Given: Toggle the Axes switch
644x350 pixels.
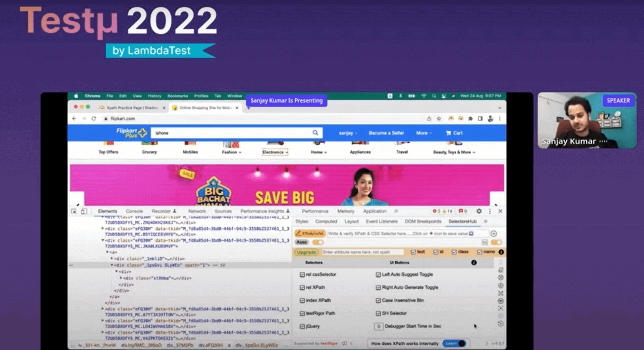Looking at the screenshot, I should (318, 242).
